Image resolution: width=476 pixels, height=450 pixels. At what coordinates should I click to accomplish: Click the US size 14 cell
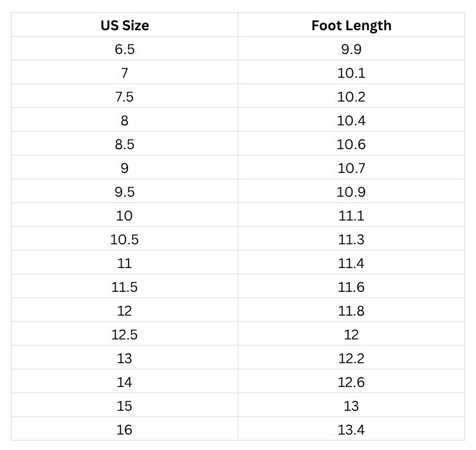click(124, 382)
